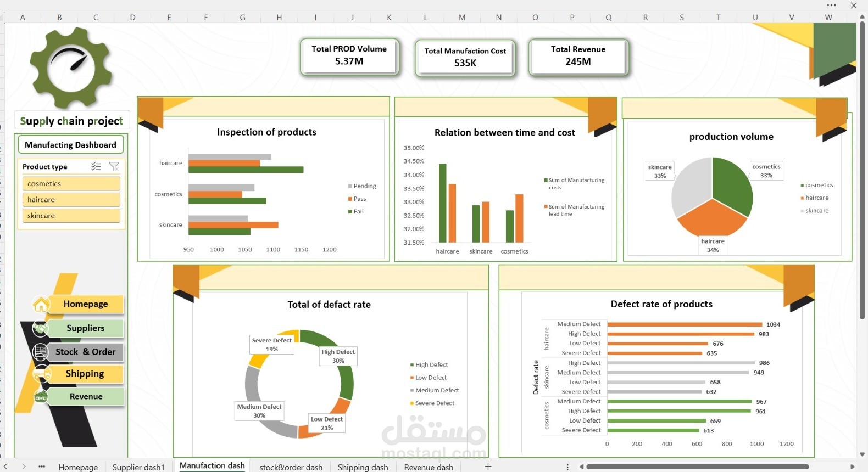Screen dimensions: 868x472
Task: Click the Total Manufaction Cost card
Action: pyautogui.click(x=465, y=57)
